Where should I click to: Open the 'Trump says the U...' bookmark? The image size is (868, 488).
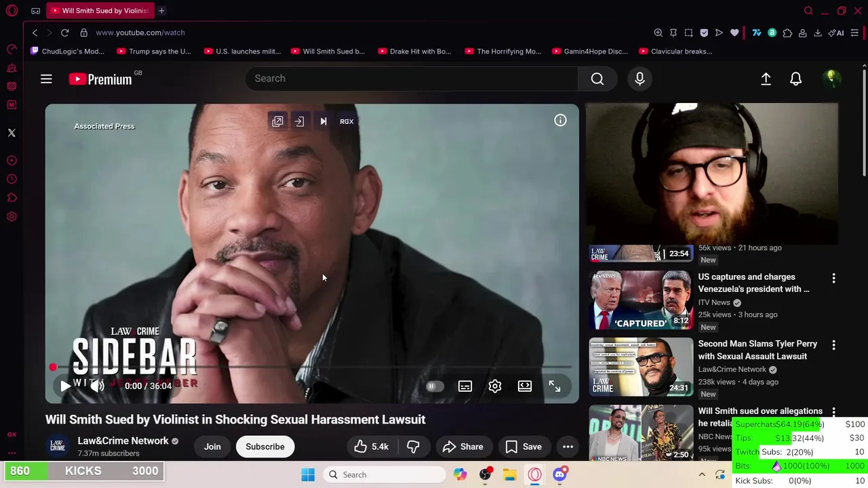(x=154, y=52)
